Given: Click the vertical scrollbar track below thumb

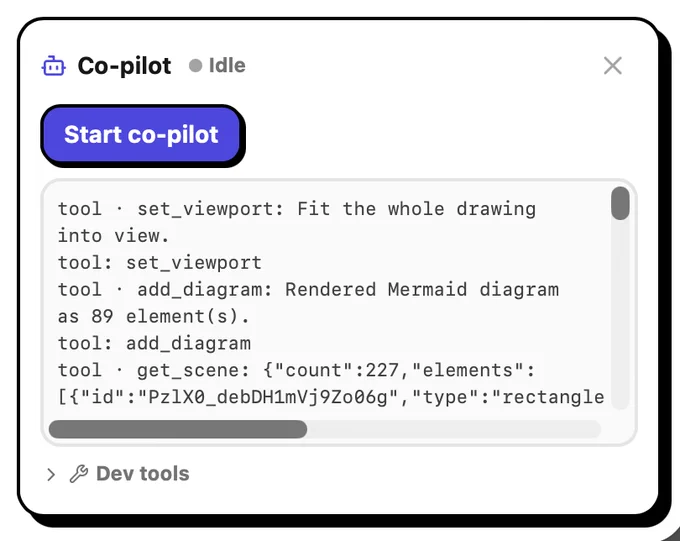Looking at the screenshot, I should click(620, 315).
